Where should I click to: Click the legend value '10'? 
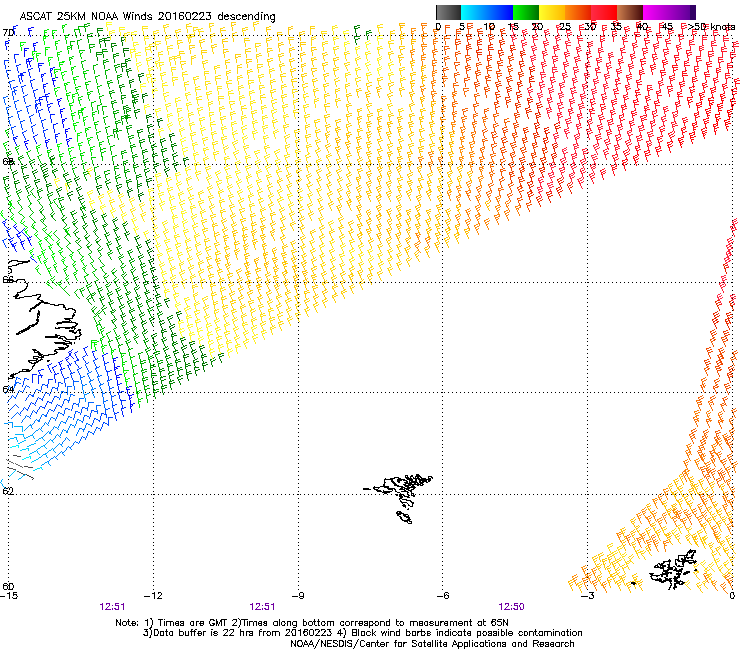tap(489, 27)
